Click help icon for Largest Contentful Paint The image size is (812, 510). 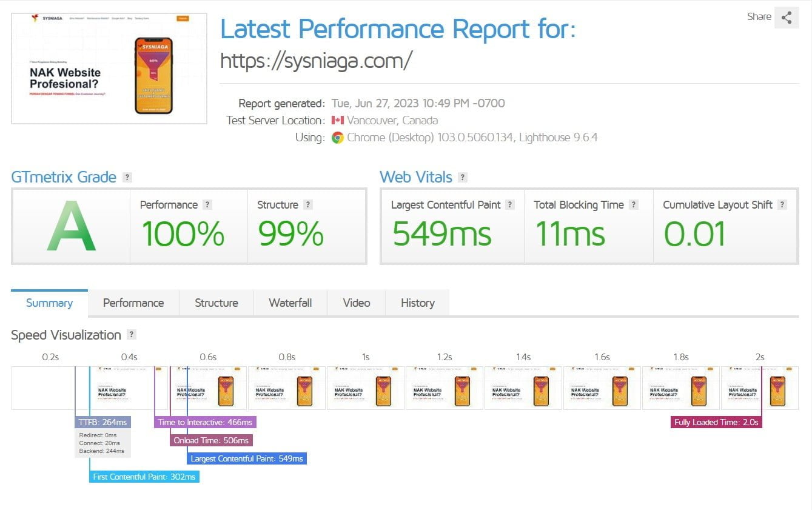(510, 205)
